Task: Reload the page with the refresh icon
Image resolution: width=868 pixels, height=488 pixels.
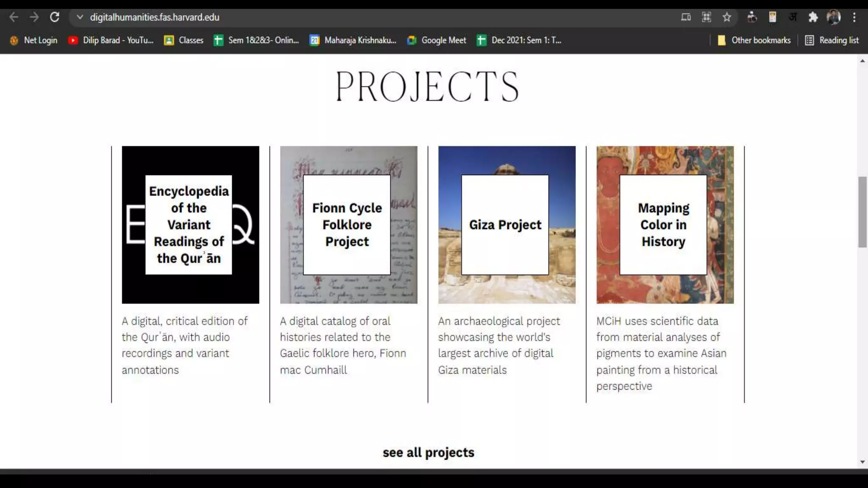Action: tap(55, 17)
